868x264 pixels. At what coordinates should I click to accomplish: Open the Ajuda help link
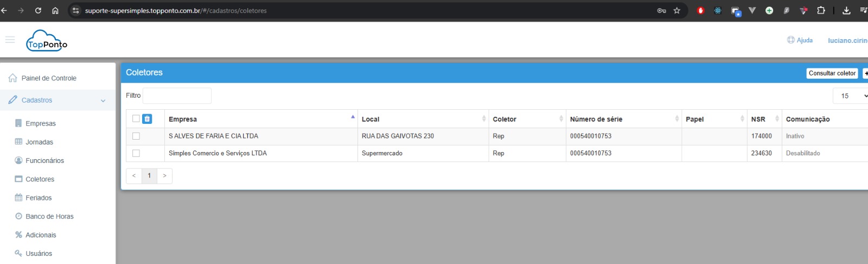coord(800,40)
